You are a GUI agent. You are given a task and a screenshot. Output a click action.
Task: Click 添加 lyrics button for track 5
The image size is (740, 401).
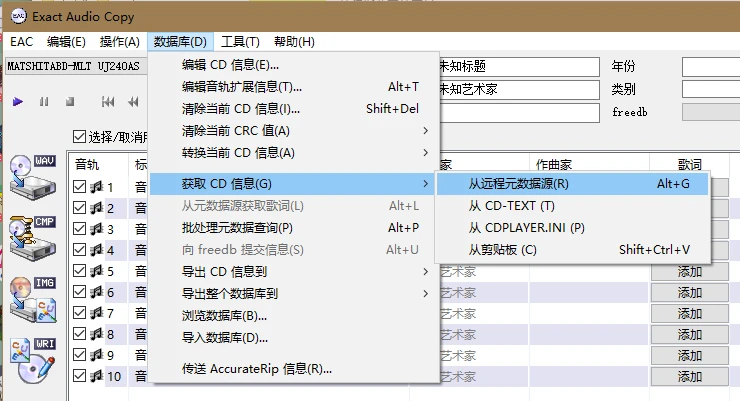[x=690, y=272]
